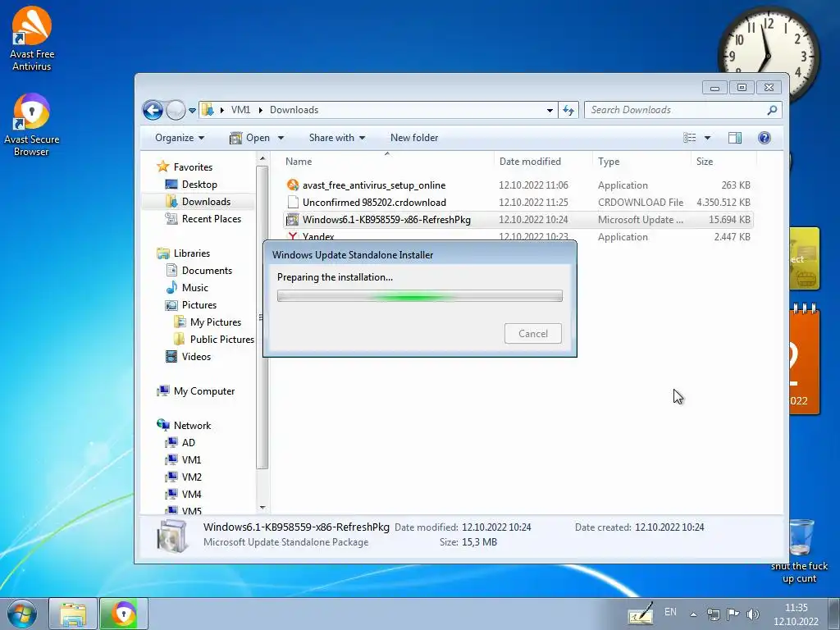Screen dimensions: 840x630
Task: Click Avast Secure Browser taskbar icon
Action: point(123,614)
